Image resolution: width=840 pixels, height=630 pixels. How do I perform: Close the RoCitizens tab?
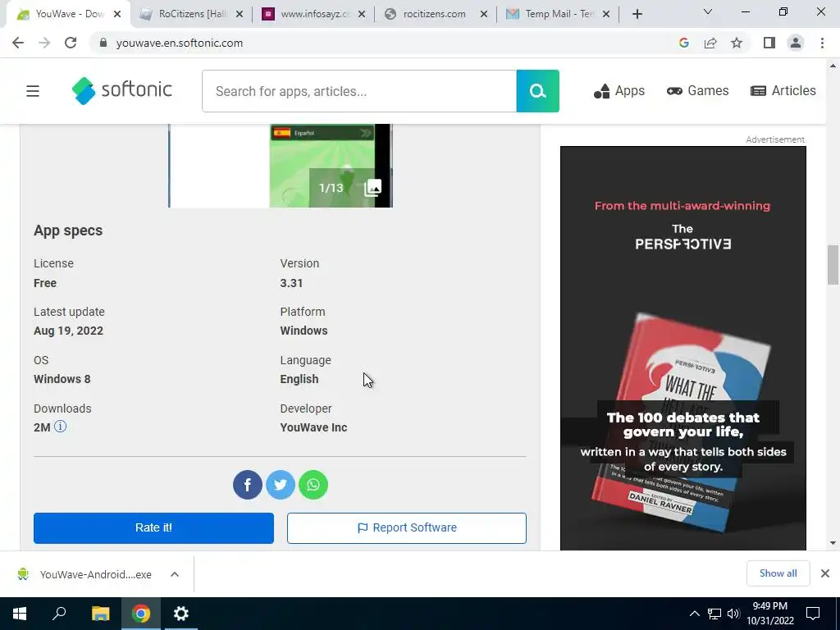pos(240,14)
